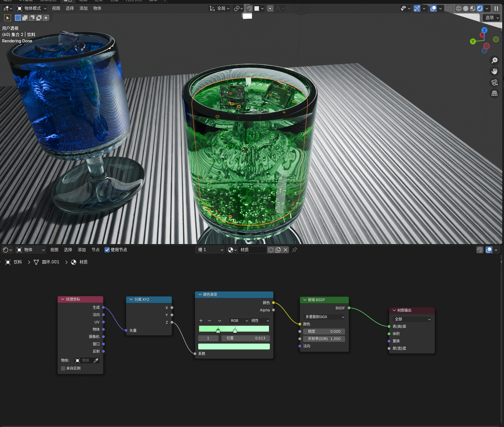Image resolution: width=504 pixels, height=427 pixels.
Task: Open the 选项 options dropdown
Action: pos(492,18)
